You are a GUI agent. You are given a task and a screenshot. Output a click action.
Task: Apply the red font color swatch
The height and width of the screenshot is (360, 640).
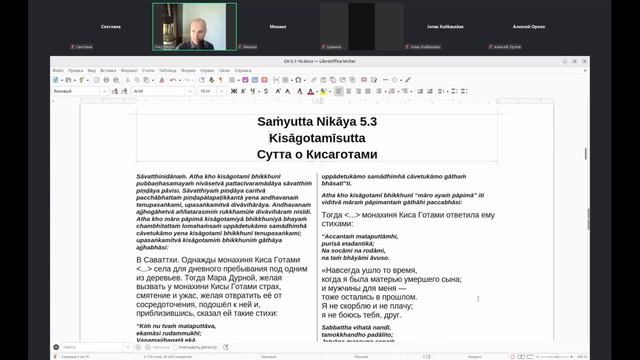tap(311, 91)
